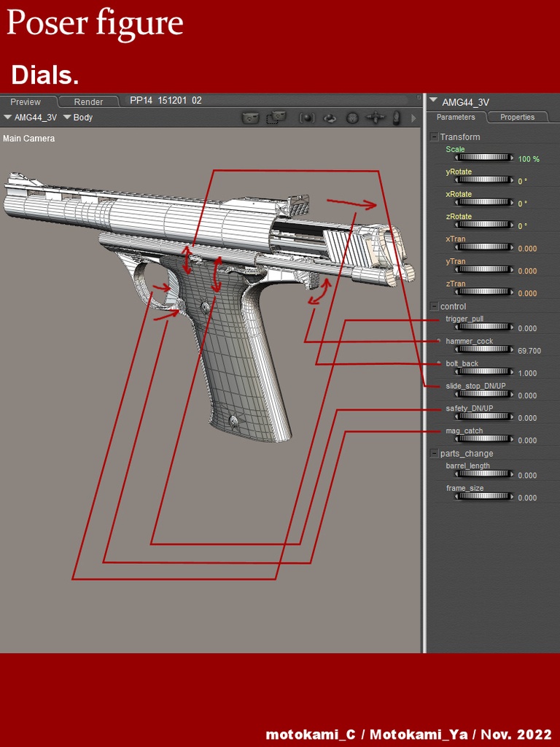Click the yRotate value 0°
The width and height of the screenshot is (560, 747).
tap(522, 182)
